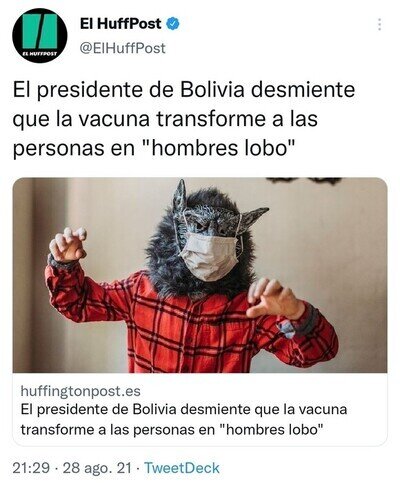Open the TweetDeck source link
Image resolution: width=400 pixels, height=483 pixels.
(182, 468)
